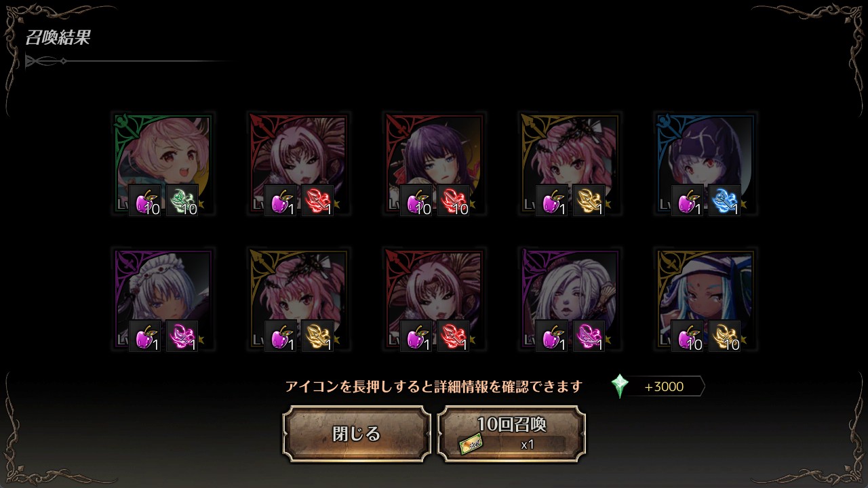
Task: Tap the green crystal currency icon
Action: coord(620,386)
